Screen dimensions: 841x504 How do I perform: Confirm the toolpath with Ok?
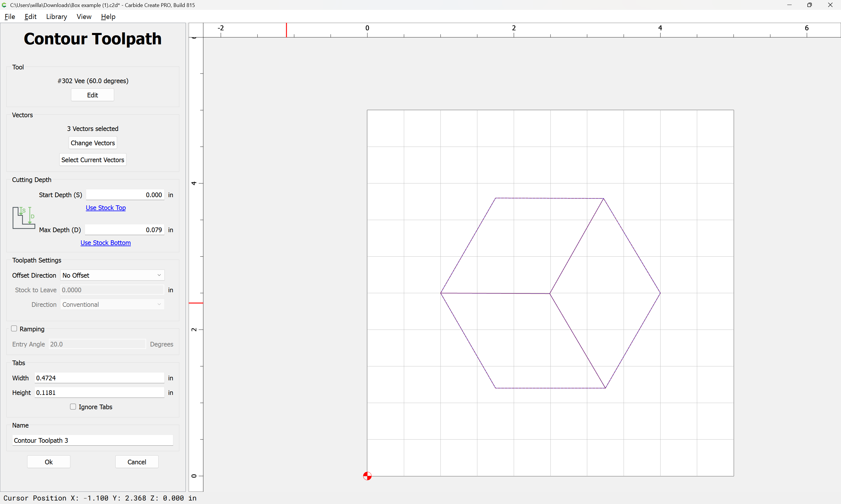(x=48, y=461)
